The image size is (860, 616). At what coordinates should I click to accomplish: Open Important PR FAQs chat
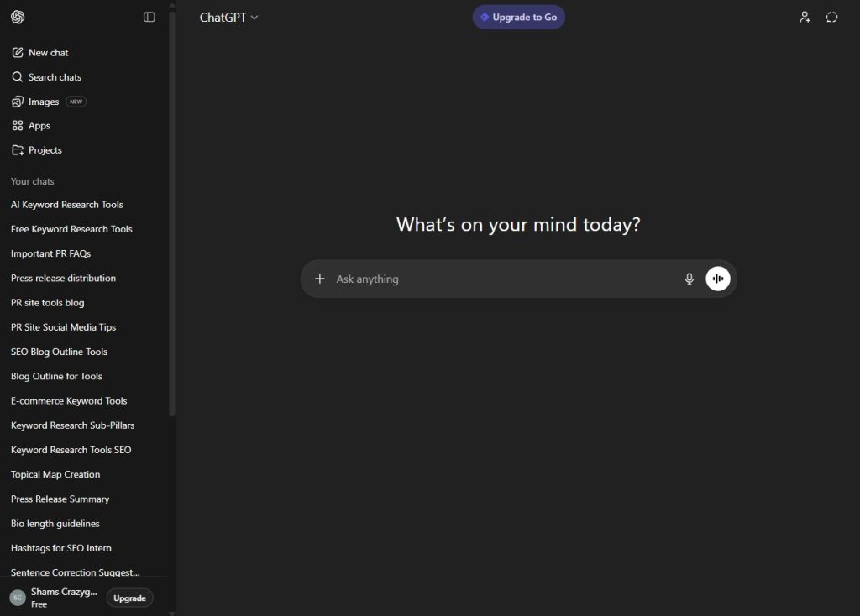point(83,253)
